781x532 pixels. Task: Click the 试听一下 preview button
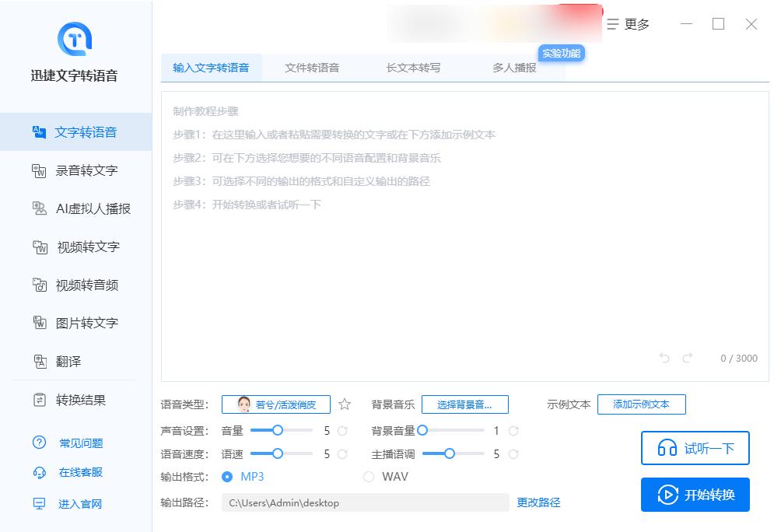695,448
